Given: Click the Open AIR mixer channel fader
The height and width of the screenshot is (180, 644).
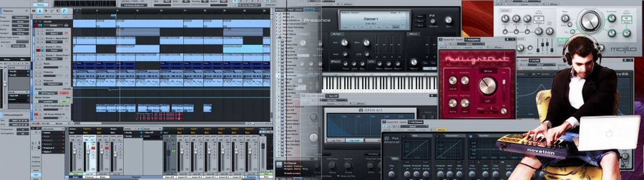Looking at the screenshot, I should [168, 152].
